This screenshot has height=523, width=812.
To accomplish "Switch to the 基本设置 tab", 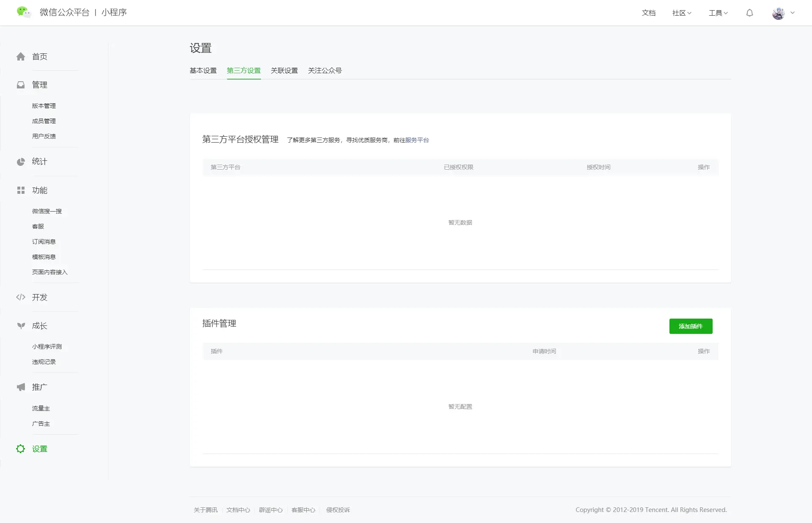I will [x=203, y=71].
